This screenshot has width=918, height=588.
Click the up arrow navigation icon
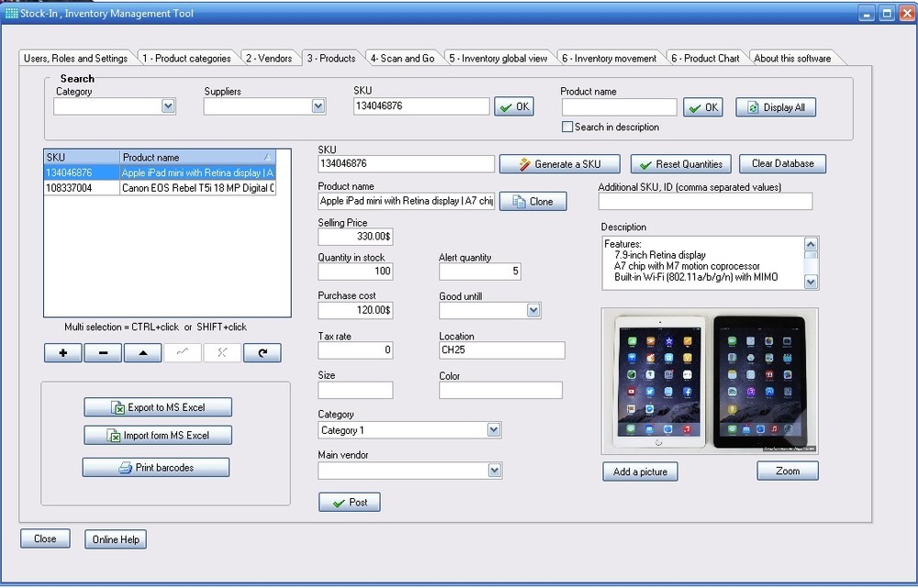143,352
